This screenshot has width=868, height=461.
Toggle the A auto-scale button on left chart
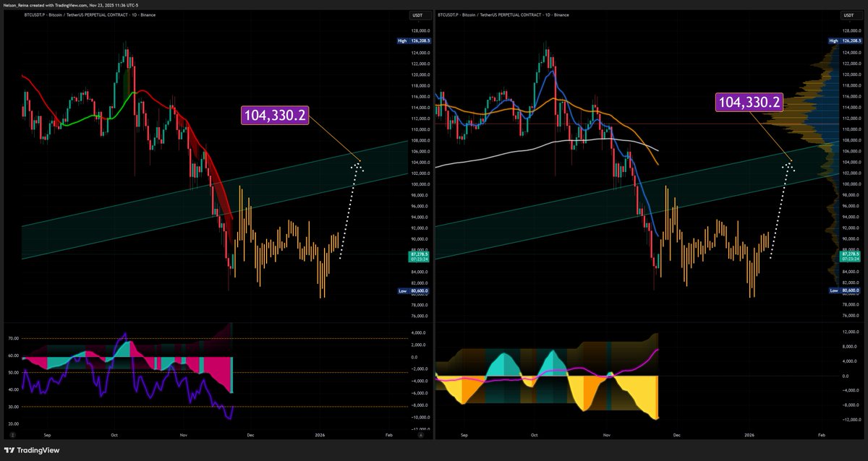(x=421, y=436)
